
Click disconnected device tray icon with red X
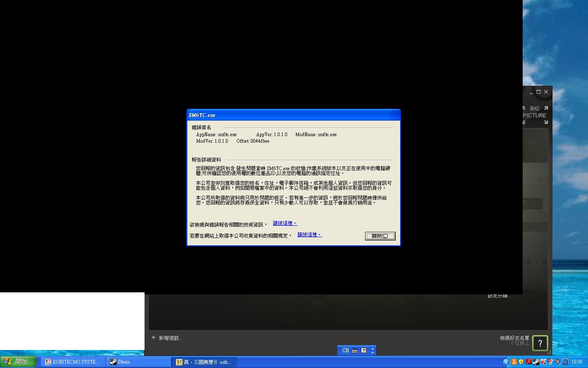point(550,362)
